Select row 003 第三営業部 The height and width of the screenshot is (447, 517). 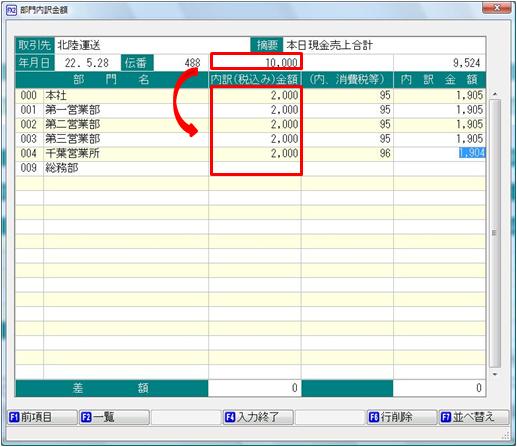point(250,139)
